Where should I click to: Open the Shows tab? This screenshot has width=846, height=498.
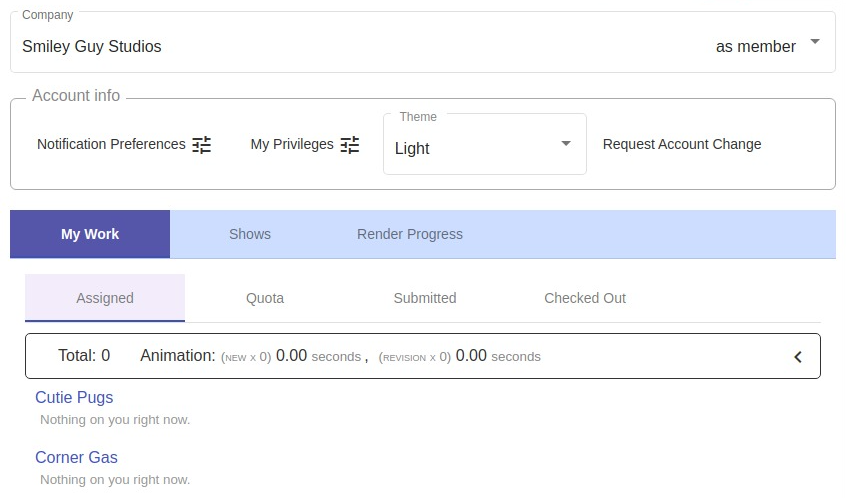(x=250, y=234)
